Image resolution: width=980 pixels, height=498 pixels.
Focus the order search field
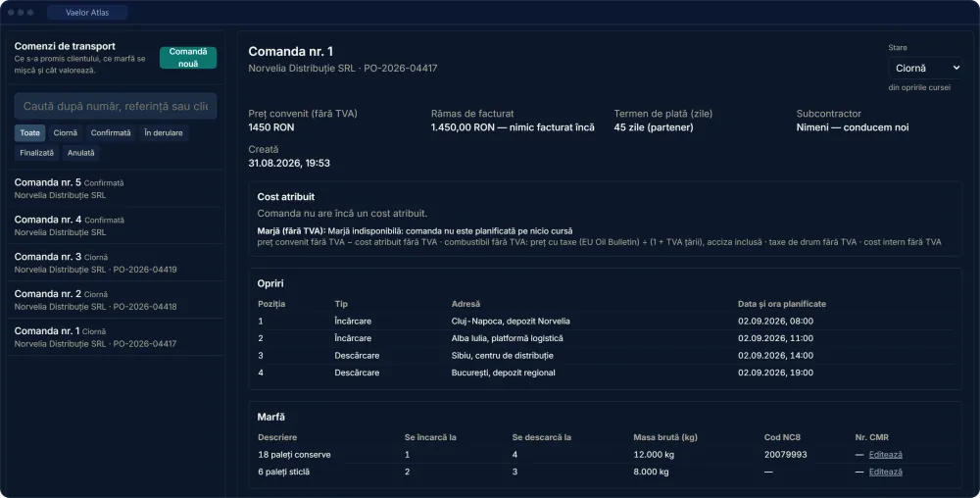tap(116, 106)
